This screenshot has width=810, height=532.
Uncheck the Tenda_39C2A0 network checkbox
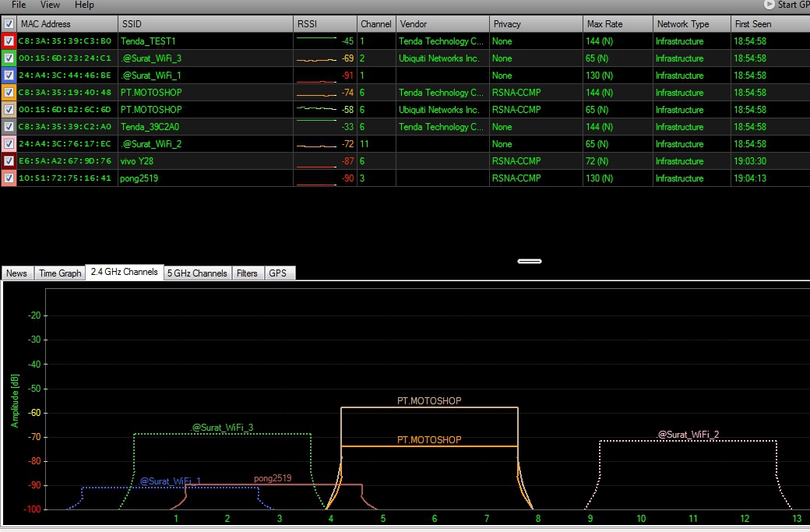[9, 126]
